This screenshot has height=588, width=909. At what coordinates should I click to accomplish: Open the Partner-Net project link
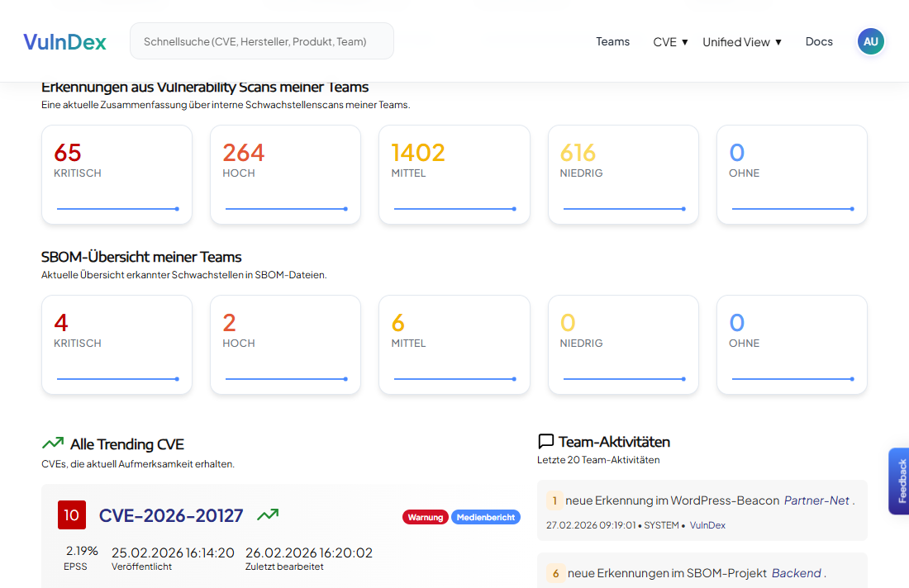pyautogui.click(x=816, y=500)
